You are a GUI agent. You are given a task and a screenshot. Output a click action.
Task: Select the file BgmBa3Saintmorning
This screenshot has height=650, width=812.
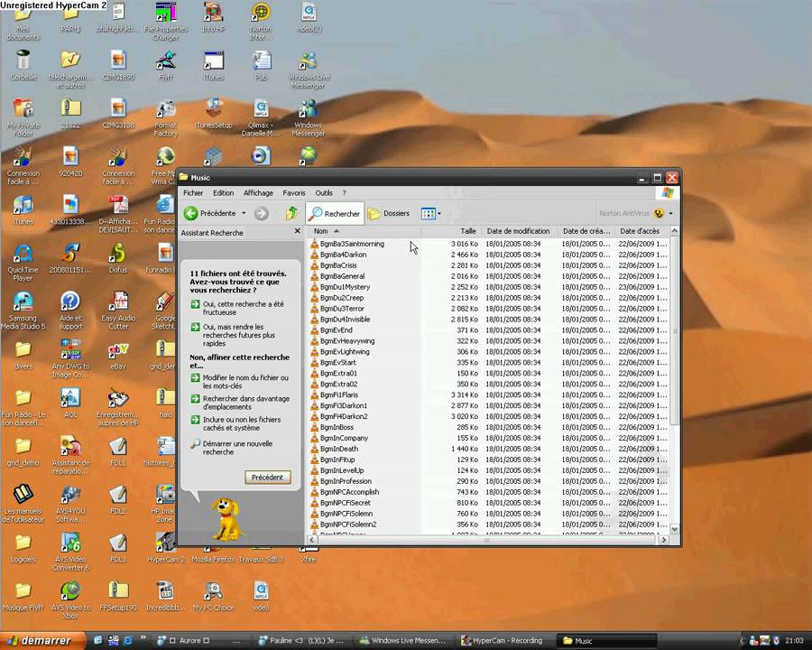(352, 244)
